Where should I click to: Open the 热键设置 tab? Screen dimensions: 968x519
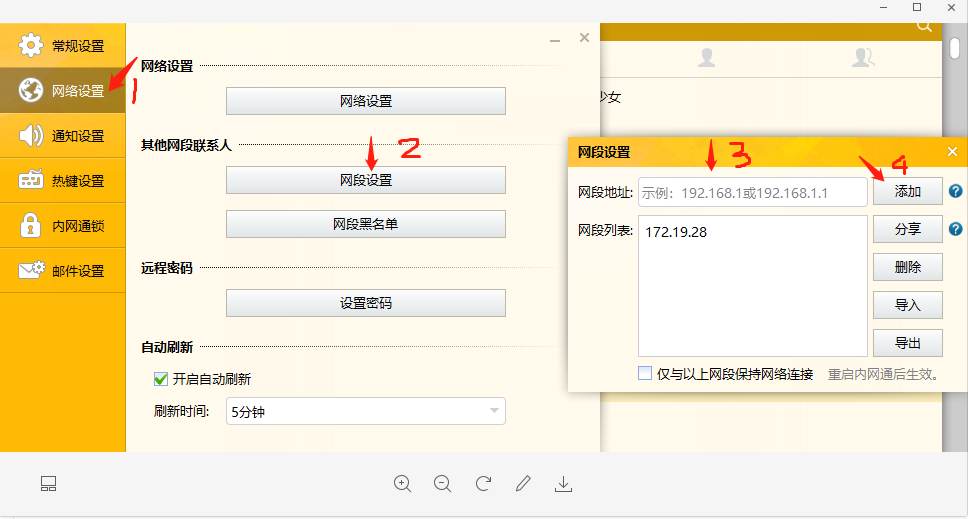coord(62,181)
